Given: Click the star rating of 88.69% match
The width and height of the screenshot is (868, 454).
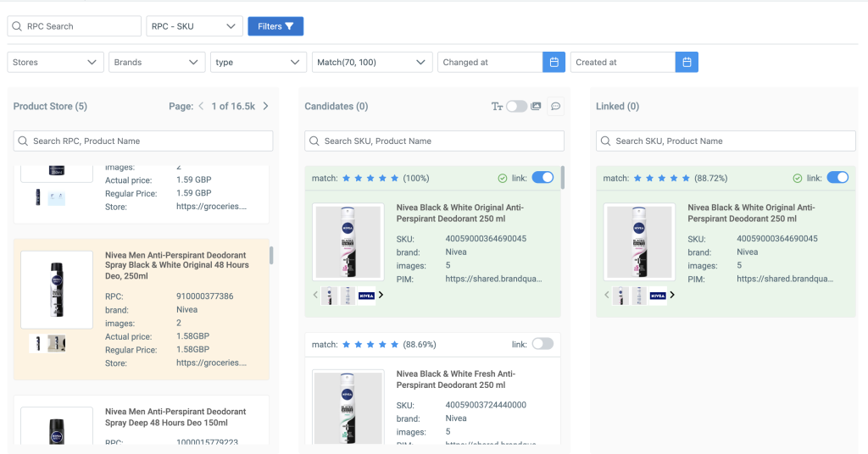Looking at the screenshot, I should 370,345.
